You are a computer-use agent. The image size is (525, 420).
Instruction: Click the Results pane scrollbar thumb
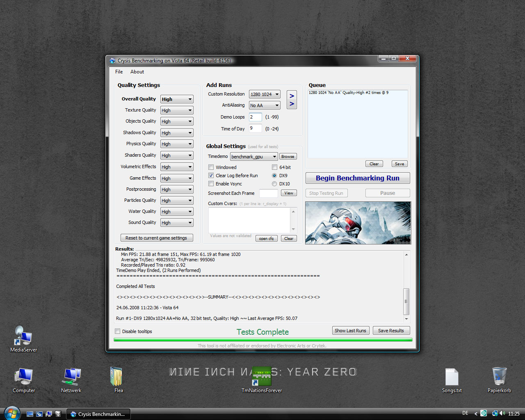point(406,301)
